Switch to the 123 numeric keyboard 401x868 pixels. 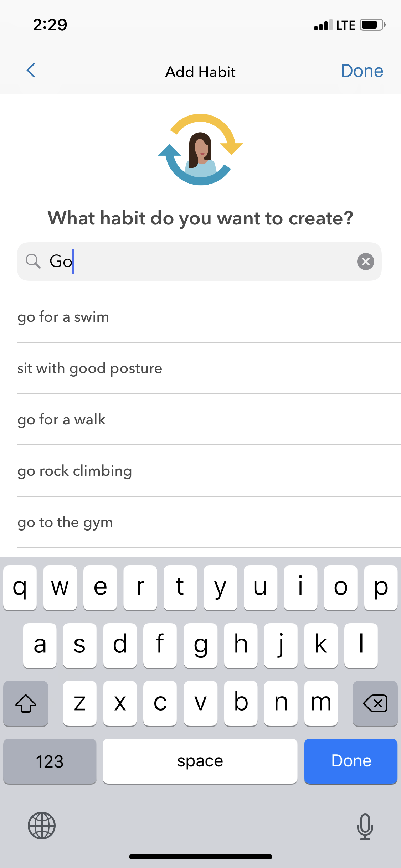tap(50, 761)
